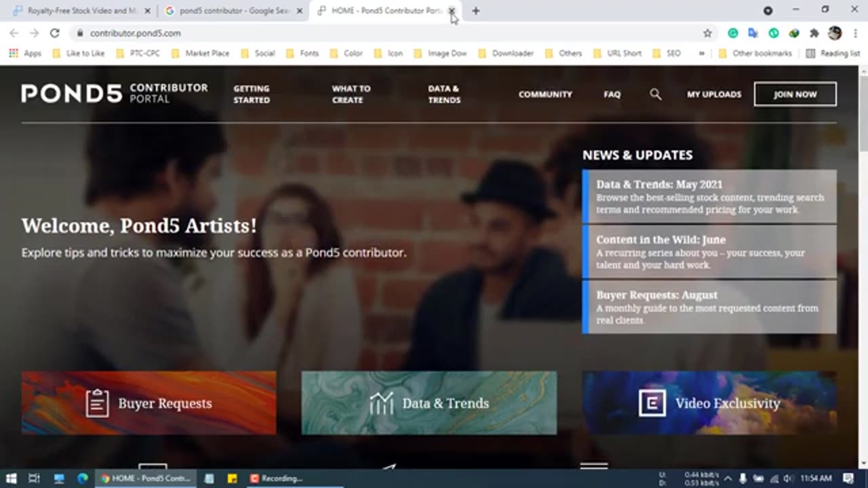Open Sticky Notes from the taskbar
This screenshot has height=488, width=868.
click(232, 479)
